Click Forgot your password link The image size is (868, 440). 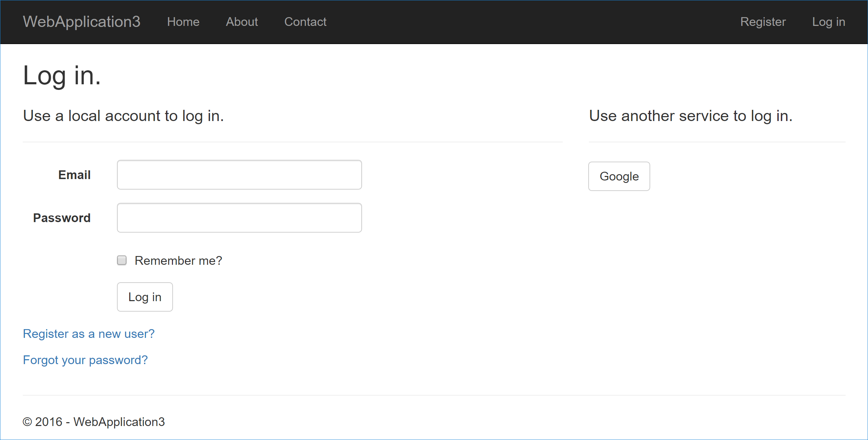click(85, 360)
